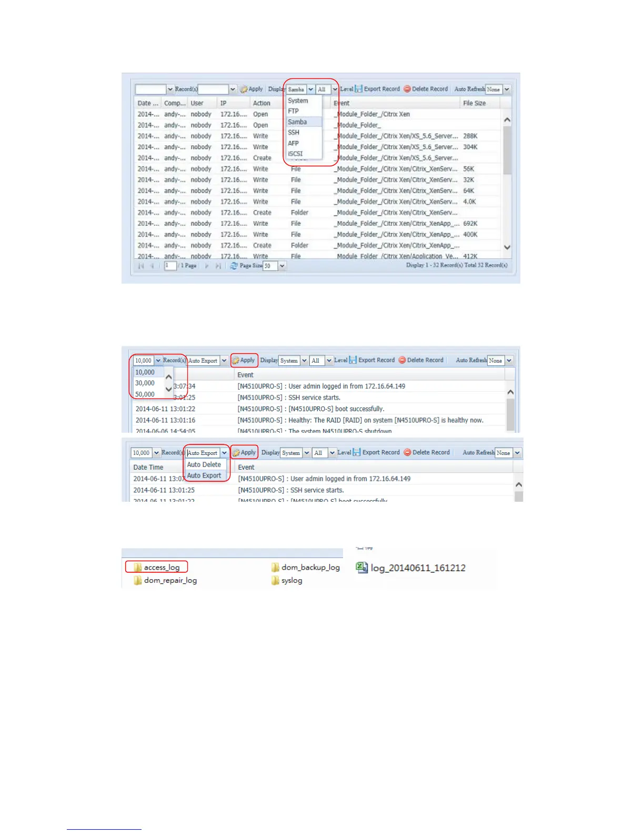Image resolution: width=644 pixels, height=834 pixels.
Task: Open the dom_repair_log folder
Action: (165, 580)
